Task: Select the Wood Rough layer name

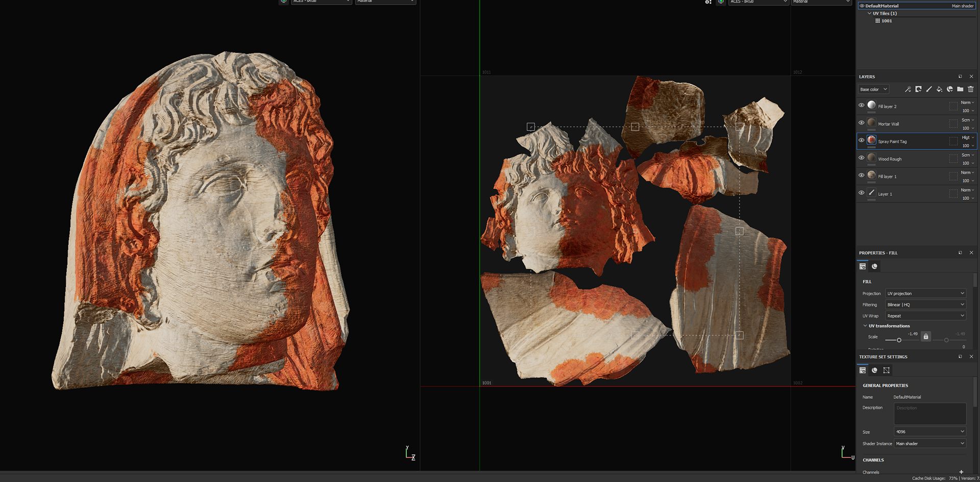Action: [x=890, y=159]
